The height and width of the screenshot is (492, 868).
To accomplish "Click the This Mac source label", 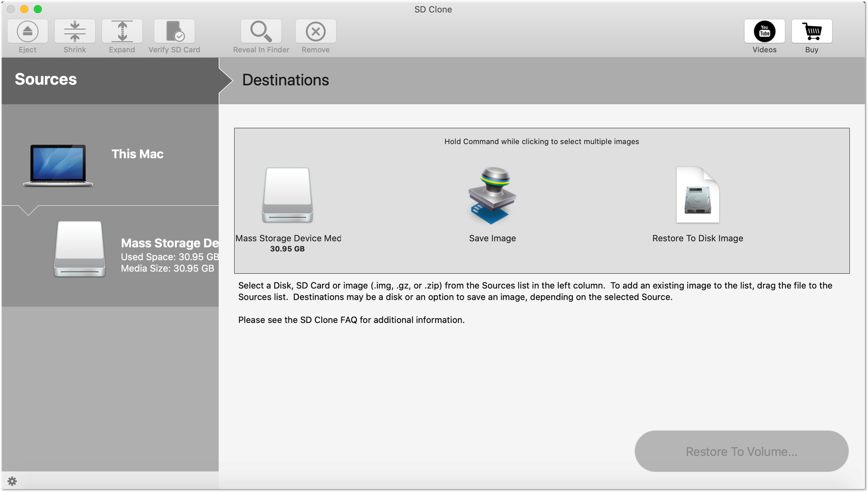I will click(x=138, y=154).
